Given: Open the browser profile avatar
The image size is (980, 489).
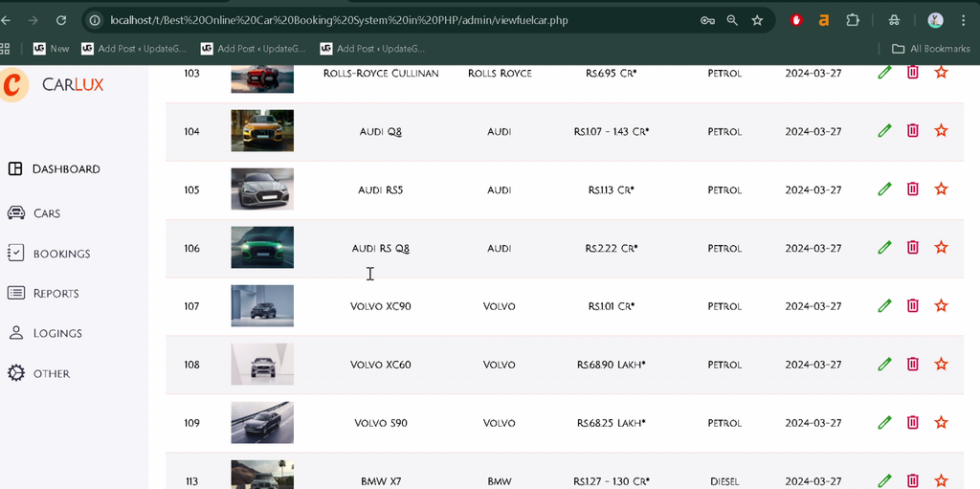Looking at the screenshot, I should pos(935,21).
